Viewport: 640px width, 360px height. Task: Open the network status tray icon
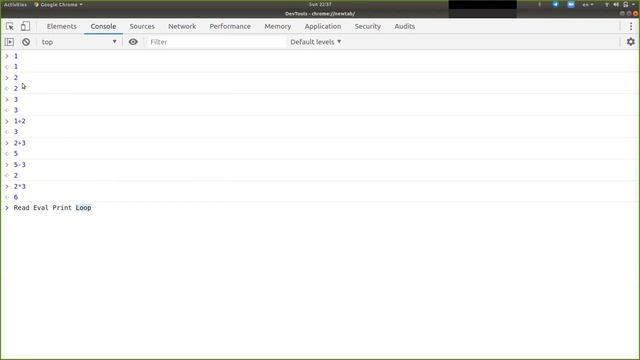pyautogui.click(x=607, y=4)
